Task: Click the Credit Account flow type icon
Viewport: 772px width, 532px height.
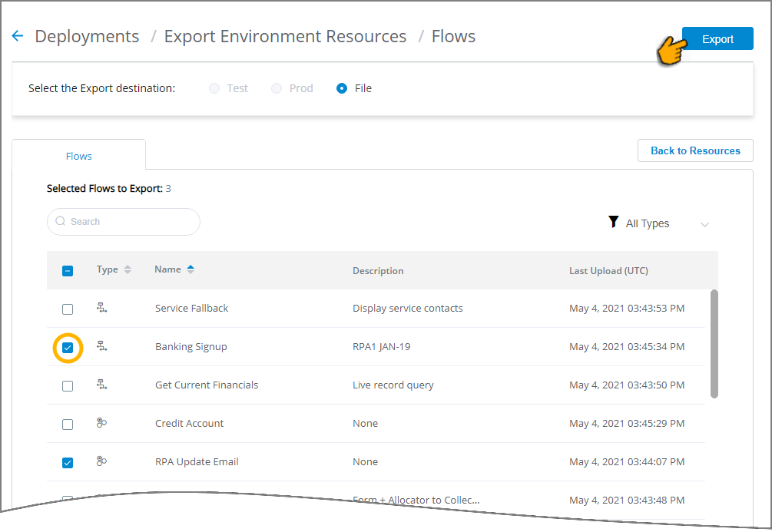Action: coord(102,423)
